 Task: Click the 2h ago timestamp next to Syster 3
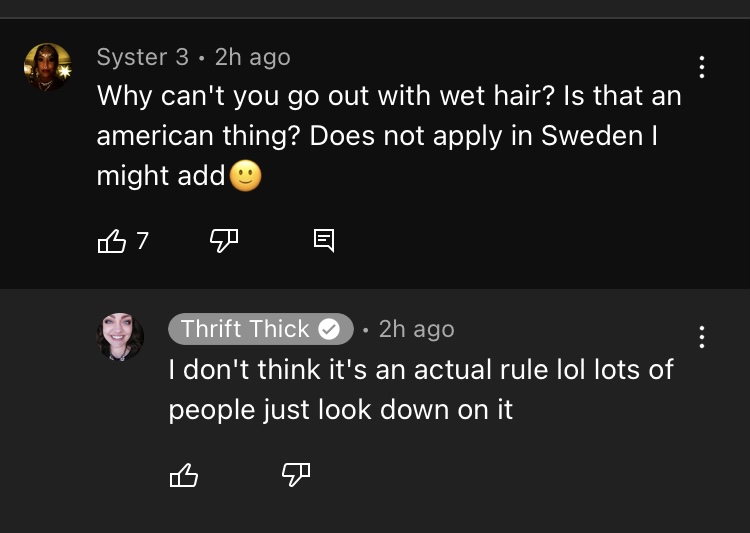coord(253,58)
